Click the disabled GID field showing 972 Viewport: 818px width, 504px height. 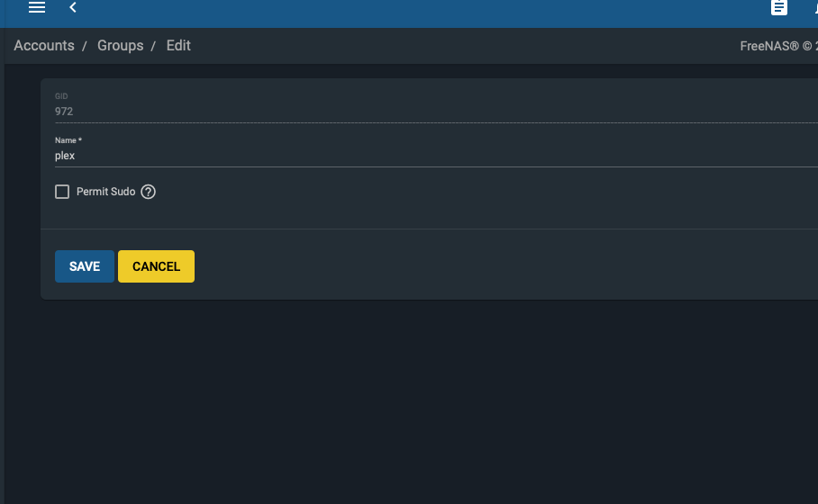(x=436, y=112)
